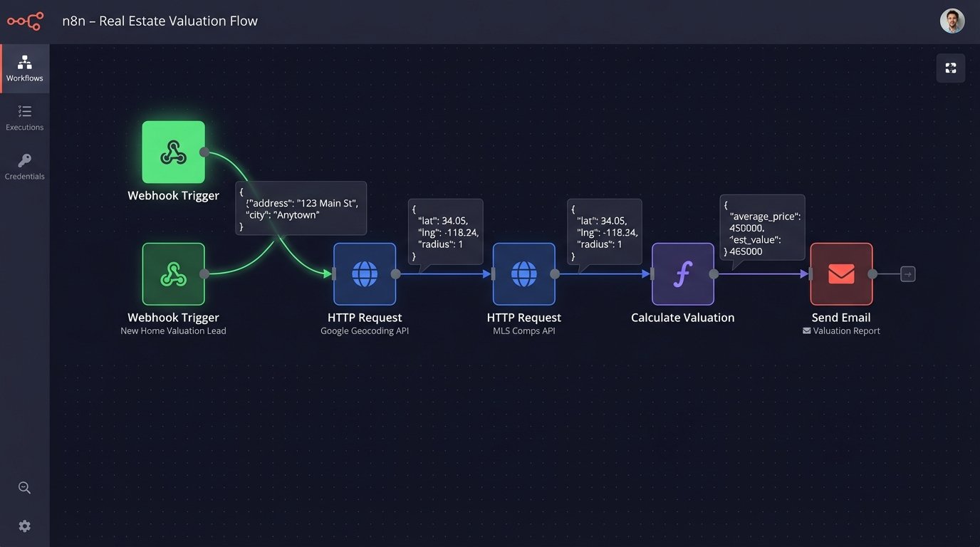
Task: Select the Calculate Valuation function node
Action: click(x=682, y=274)
